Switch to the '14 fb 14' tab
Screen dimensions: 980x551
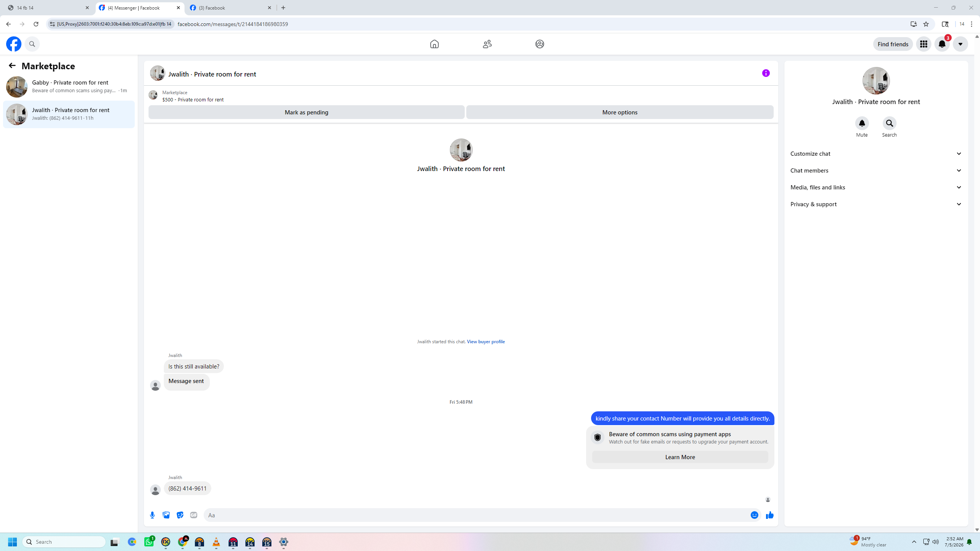tap(48, 8)
